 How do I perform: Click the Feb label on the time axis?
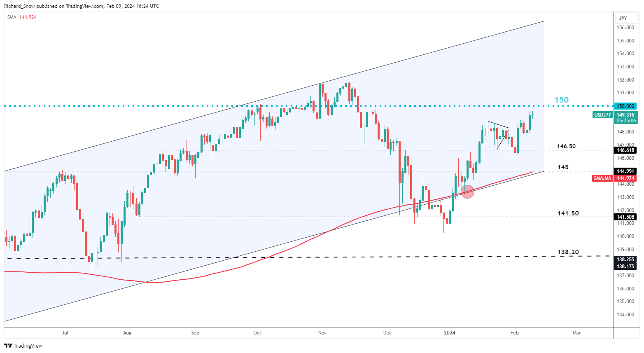514,333
